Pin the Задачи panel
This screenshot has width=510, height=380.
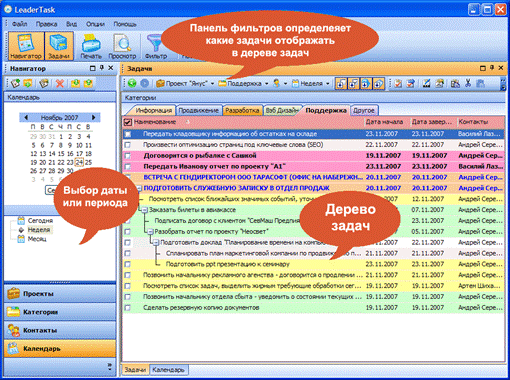[x=492, y=68]
